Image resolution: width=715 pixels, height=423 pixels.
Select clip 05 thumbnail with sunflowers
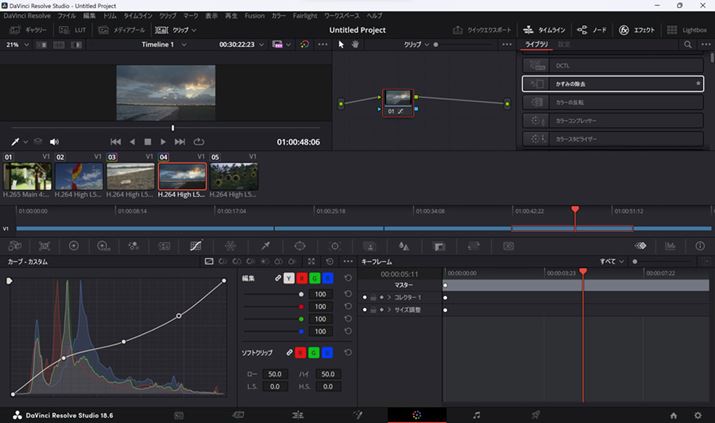(233, 176)
